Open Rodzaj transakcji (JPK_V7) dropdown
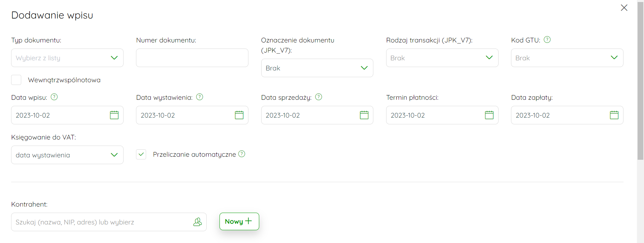Image resolution: width=644 pixels, height=243 pixels. pos(442,58)
